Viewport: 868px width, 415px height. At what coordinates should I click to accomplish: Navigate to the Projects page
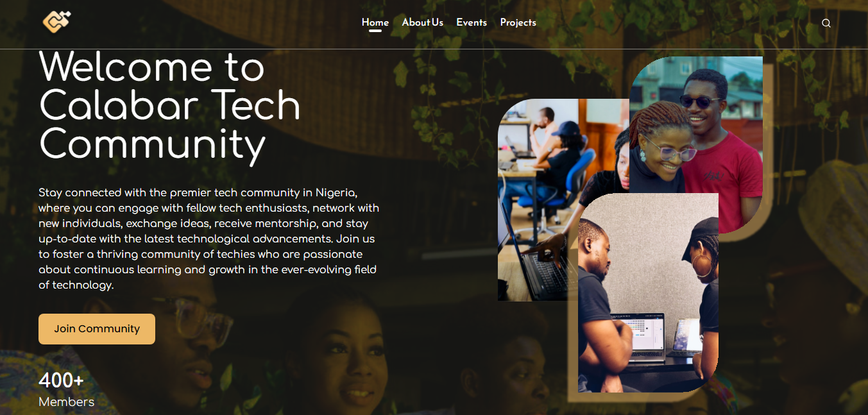click(x=518, y=22)
